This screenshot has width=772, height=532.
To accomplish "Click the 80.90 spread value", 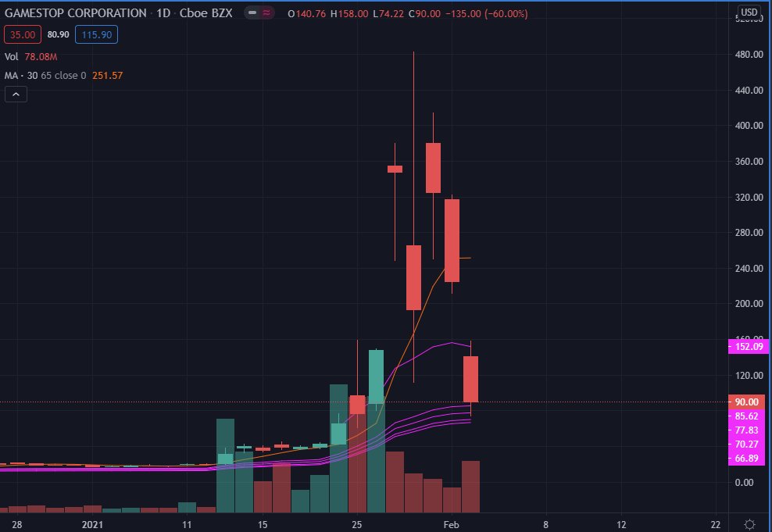I will point(58,34).
